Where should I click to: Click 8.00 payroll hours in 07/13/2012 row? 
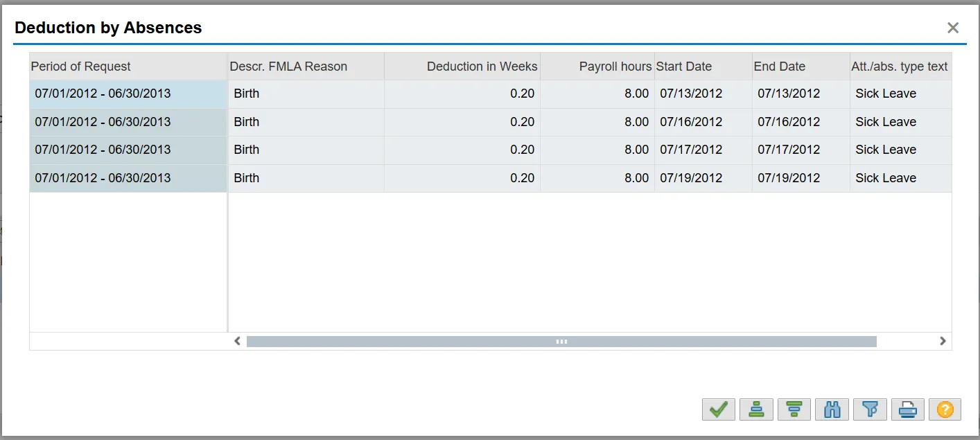tap(597, 94)
